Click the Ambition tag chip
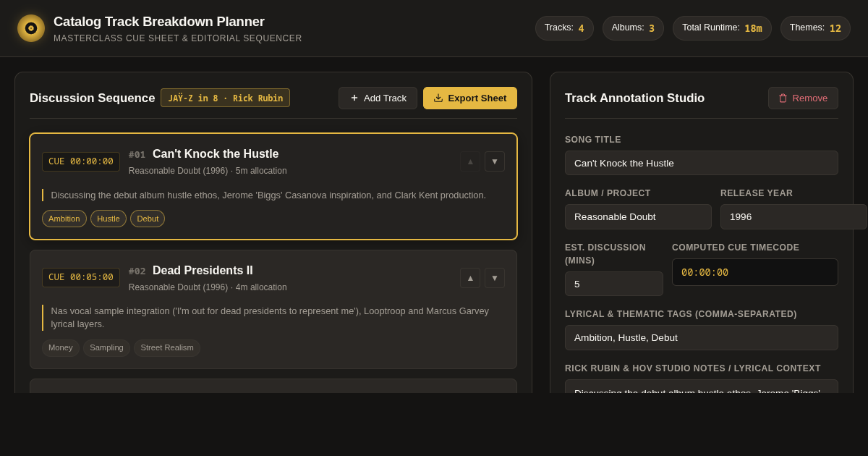Screen dimensions: 868x456 coord(64,219)
